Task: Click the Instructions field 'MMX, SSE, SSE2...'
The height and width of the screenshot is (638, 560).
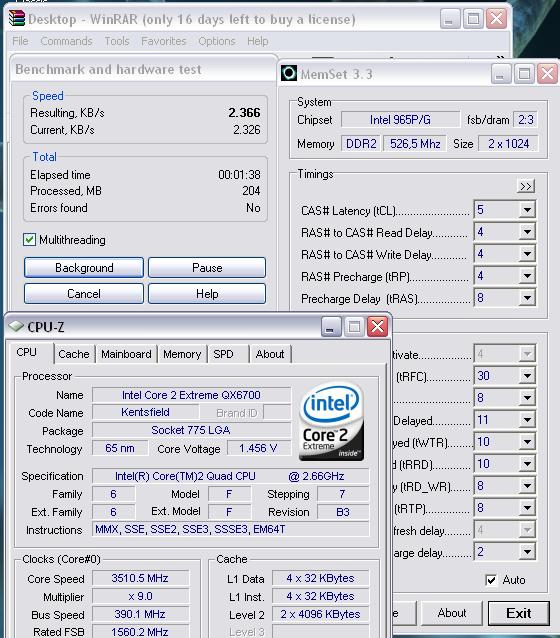Action: (230, 529)
